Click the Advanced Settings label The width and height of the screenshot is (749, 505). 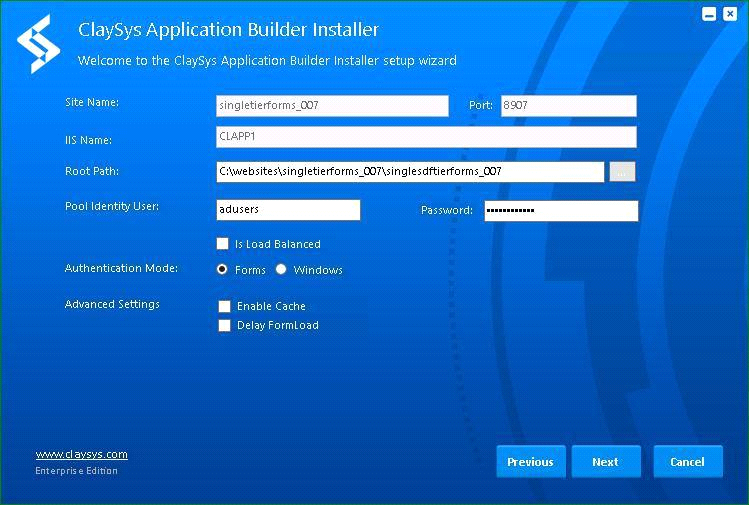[x=112, y=304]
